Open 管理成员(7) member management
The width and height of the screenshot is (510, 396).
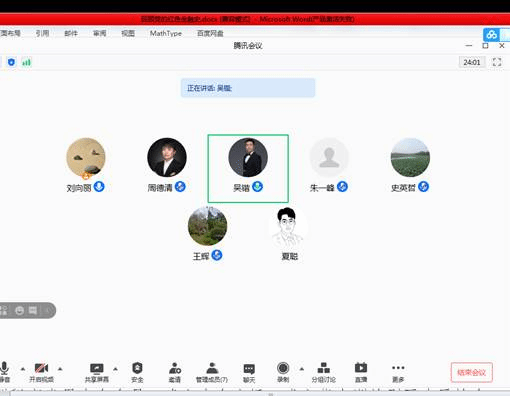pos(212,368)
